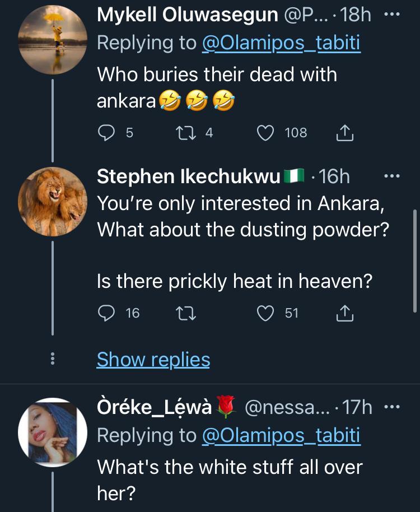
Task: Open more options for Stephen Ikechukwu's tweet
Action: point(394,176)
